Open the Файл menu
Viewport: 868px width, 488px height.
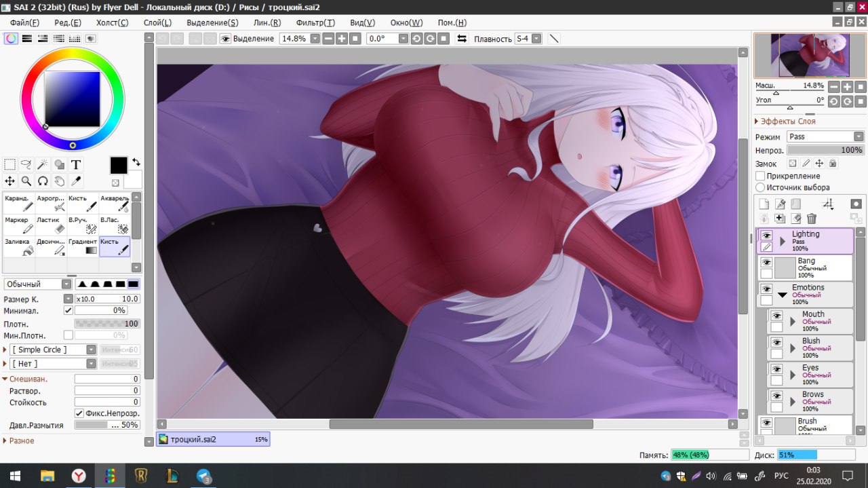point(24,22)
